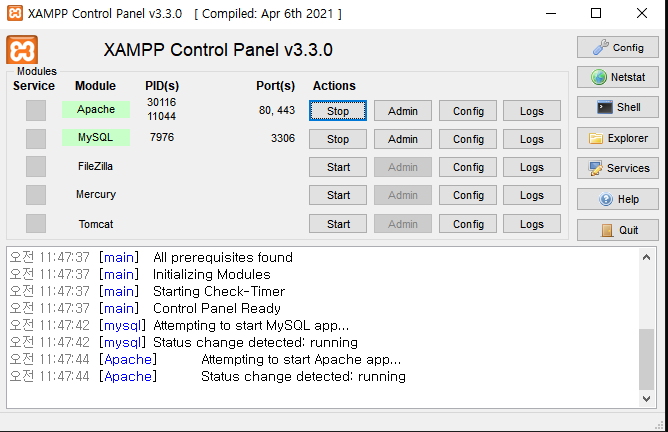
Task: Toggle the Apache service checkbox
Action: [36, 110]
